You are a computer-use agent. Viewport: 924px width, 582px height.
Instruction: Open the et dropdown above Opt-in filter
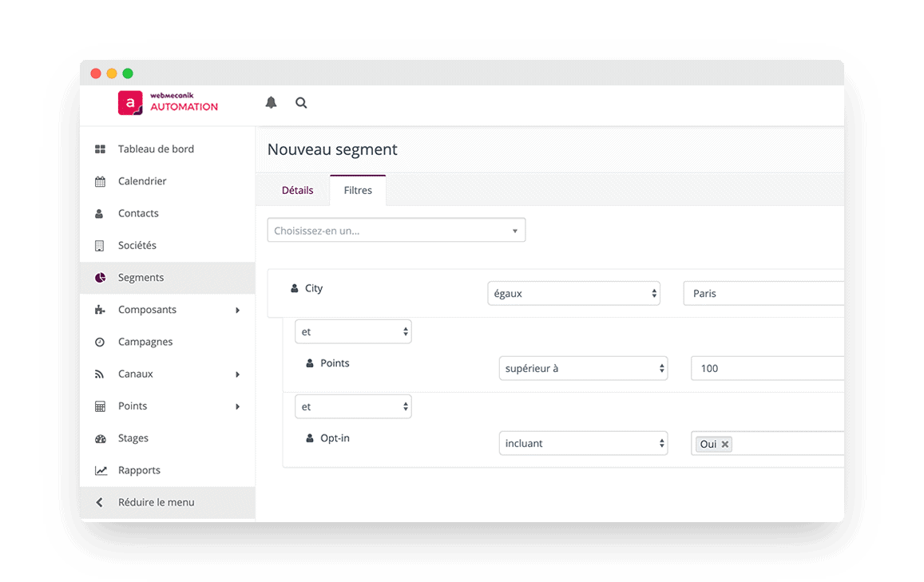(x=353, y=406)
